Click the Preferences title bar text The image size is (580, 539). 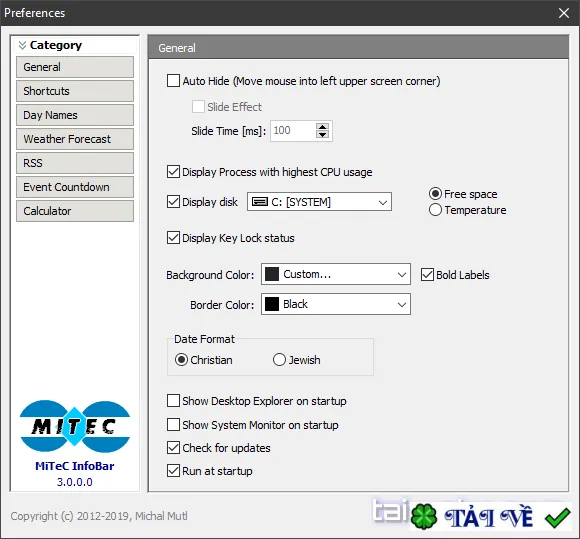point(35,13)
